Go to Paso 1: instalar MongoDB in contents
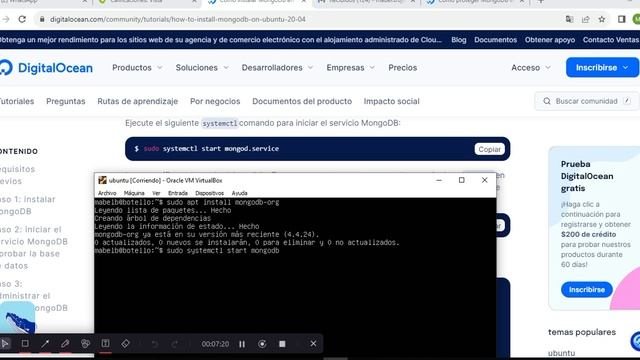 click(x=28, y=205)
